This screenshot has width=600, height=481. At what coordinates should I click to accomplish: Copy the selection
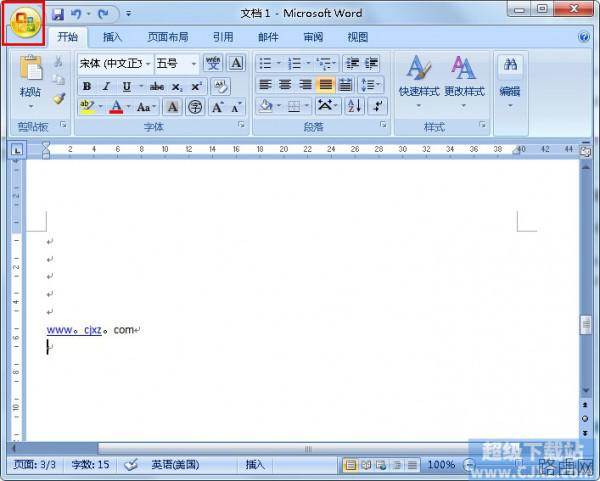click(x=58, y=80)
